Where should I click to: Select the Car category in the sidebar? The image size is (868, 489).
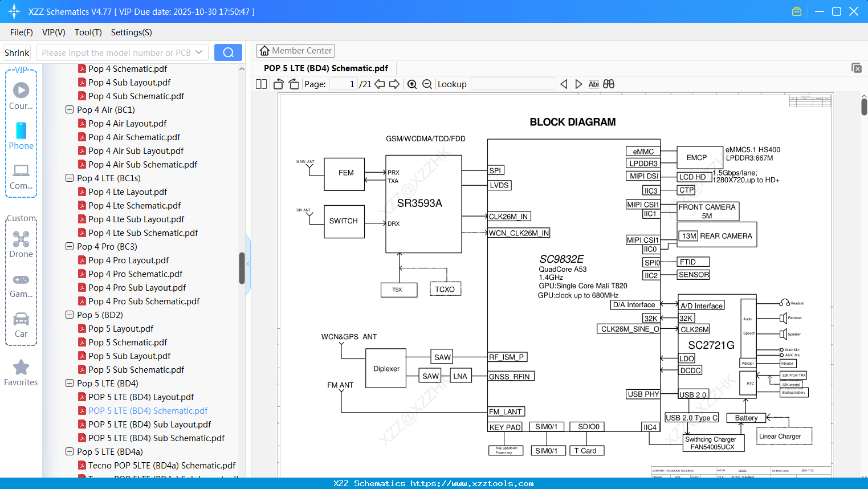[21, 324]
